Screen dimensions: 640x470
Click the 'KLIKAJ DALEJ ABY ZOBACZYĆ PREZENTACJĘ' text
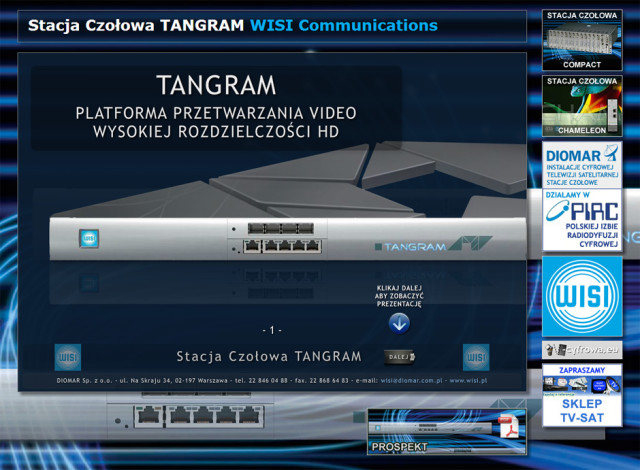[399, 296]
